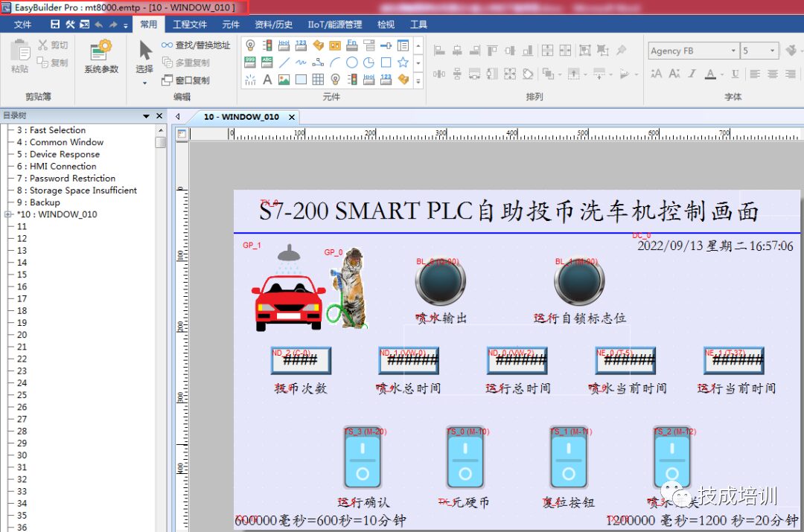Open the font size dropdown
Image resolution: width=804 pixels, height=532 pixels.
pyautogui.click(x=772, y=51)
